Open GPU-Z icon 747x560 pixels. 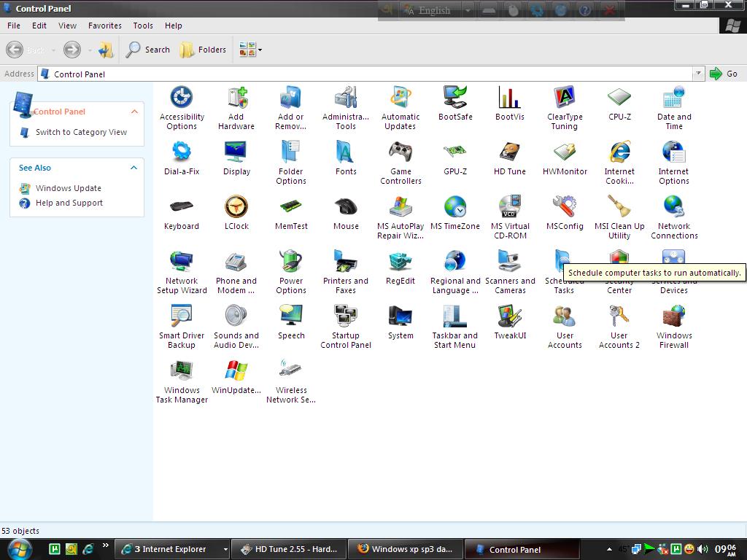point(455,152)
